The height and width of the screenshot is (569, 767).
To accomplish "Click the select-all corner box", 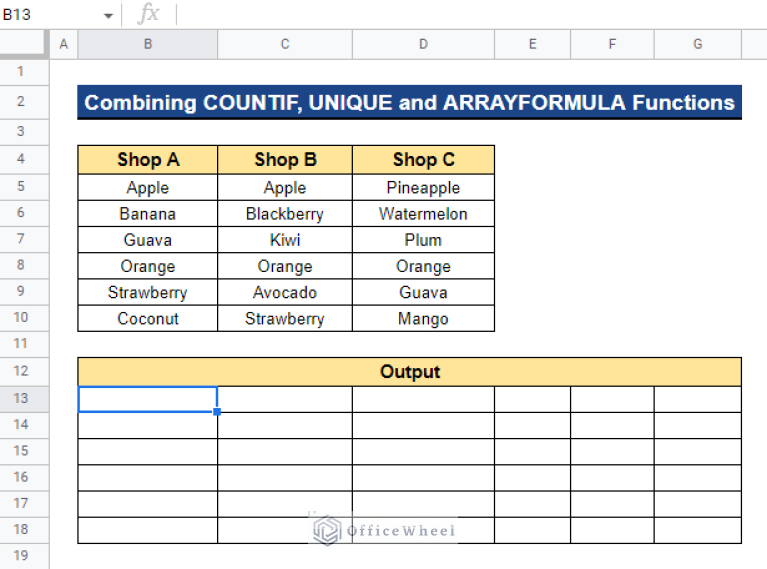I will point(24,44).
